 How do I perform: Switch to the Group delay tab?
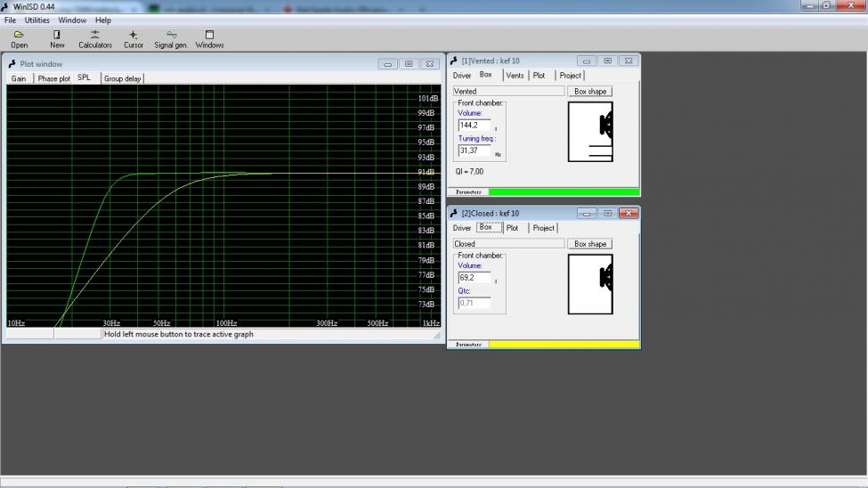[x=122, y=78]
